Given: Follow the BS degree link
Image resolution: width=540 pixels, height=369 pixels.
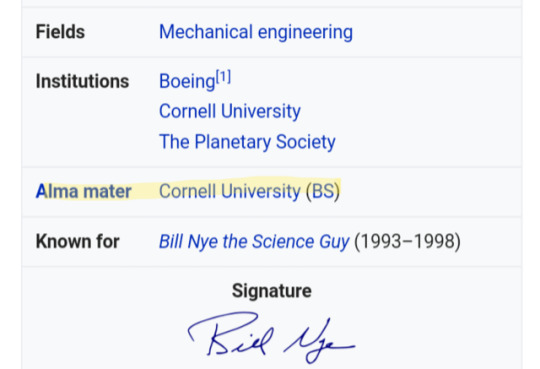Looking at the screenshot, I should click(323, 191).
